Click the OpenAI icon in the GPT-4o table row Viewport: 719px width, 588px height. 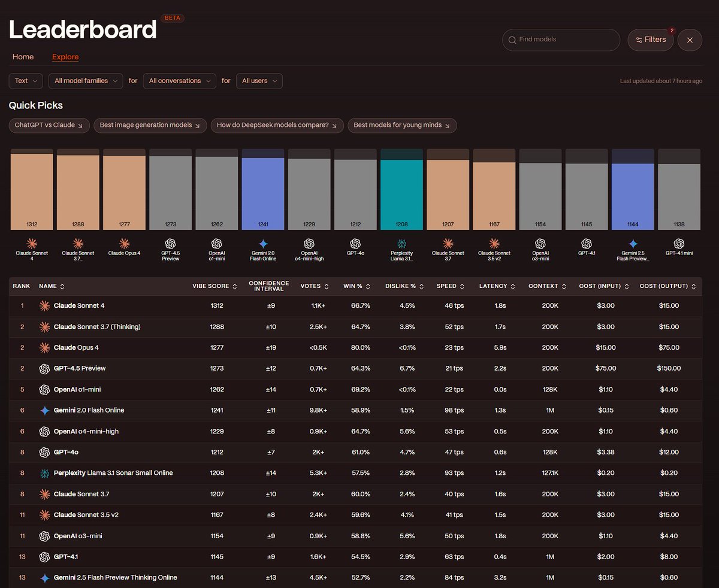[44, 452]
